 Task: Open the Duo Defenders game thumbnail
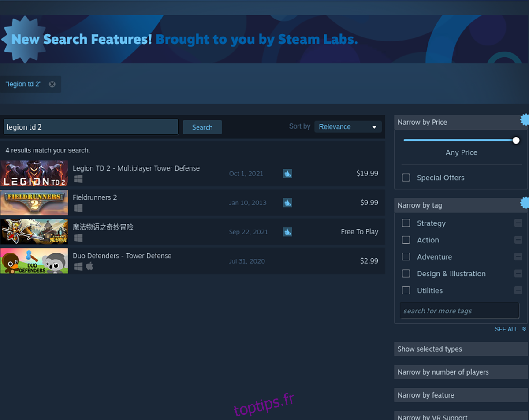pos(34,261)
